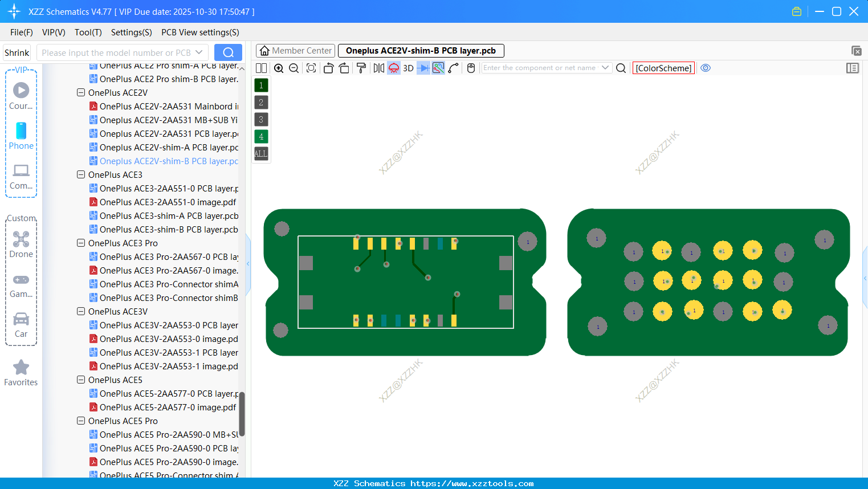Open the mouse settings icon
Screen dimensions: 868x489
coord(471,68)
